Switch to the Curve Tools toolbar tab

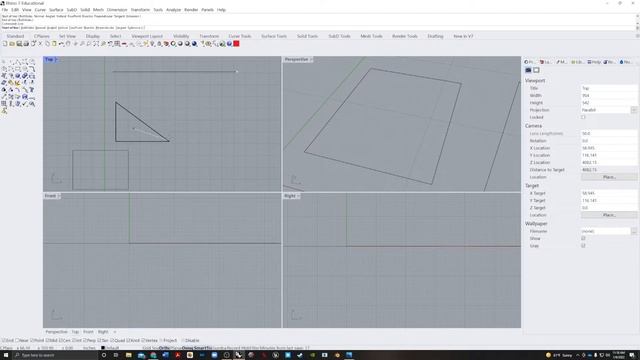point(240,36)
